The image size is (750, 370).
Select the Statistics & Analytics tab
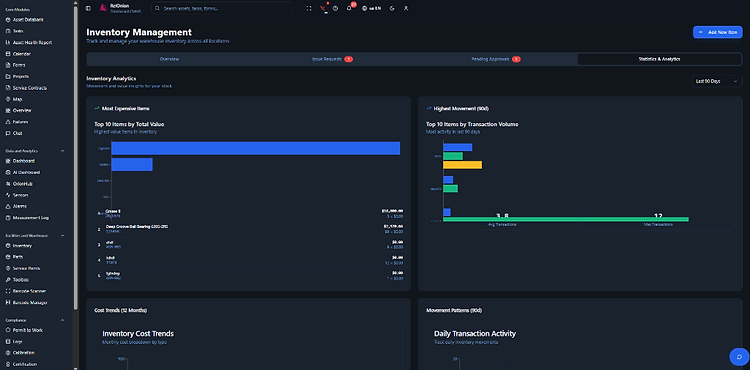pyautogui.click(x=660, y=59)
